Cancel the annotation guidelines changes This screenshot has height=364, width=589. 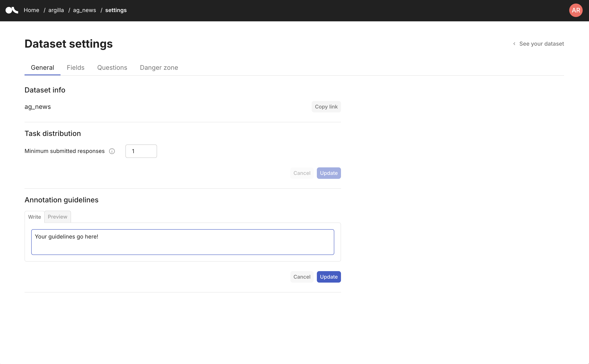point(302,277)
